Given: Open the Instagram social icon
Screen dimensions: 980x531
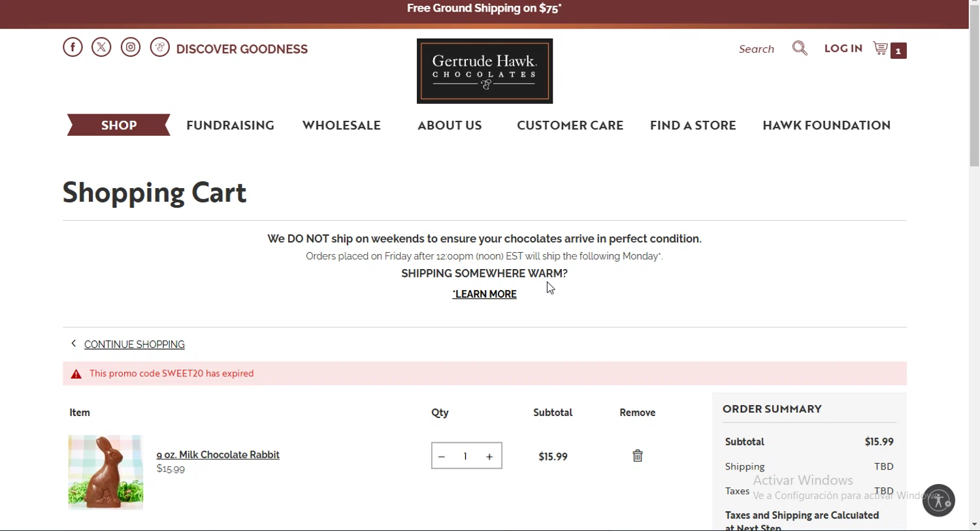Looking at the screenshot, I should [131, 47].
